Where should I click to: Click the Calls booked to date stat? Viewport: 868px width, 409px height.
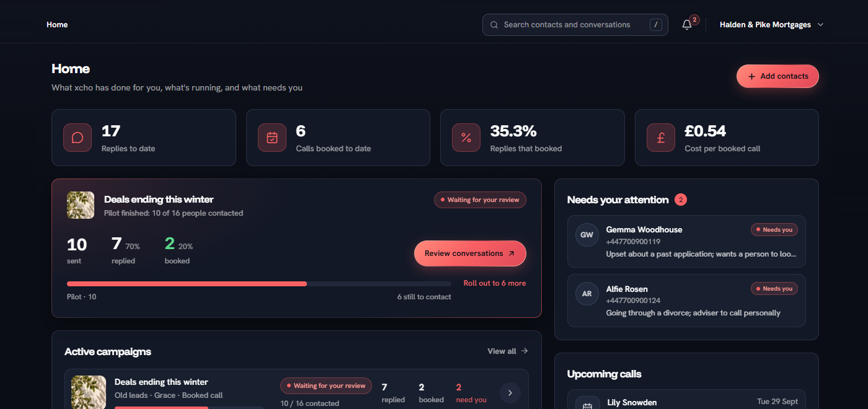coord(338,138)
